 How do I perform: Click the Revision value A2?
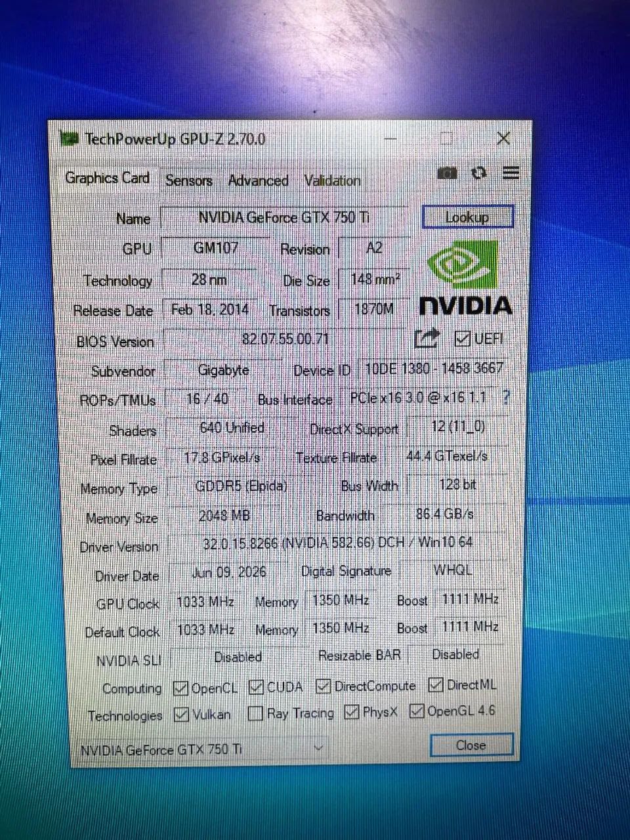pyautogui.click(x=375, y=248)
